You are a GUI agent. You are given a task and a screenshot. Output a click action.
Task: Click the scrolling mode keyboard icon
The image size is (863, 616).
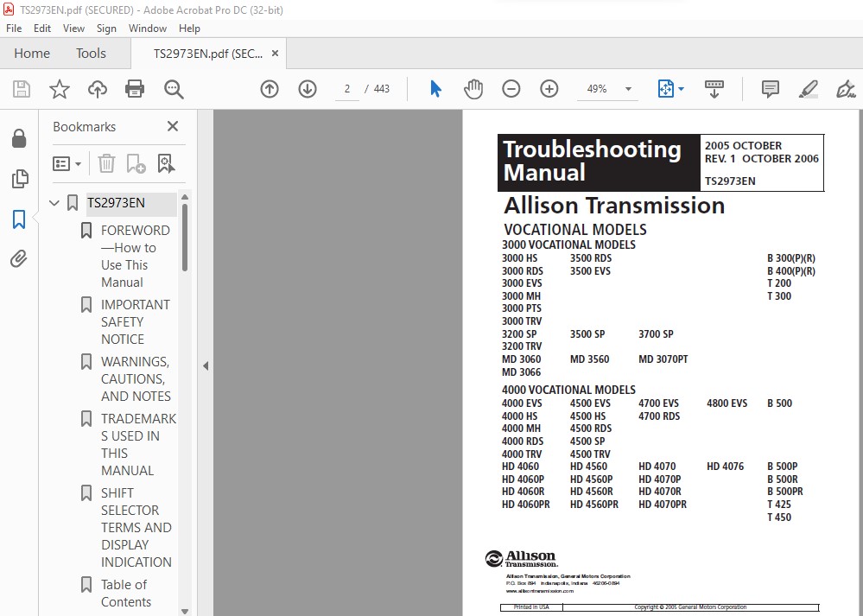[x=714, y=89]
